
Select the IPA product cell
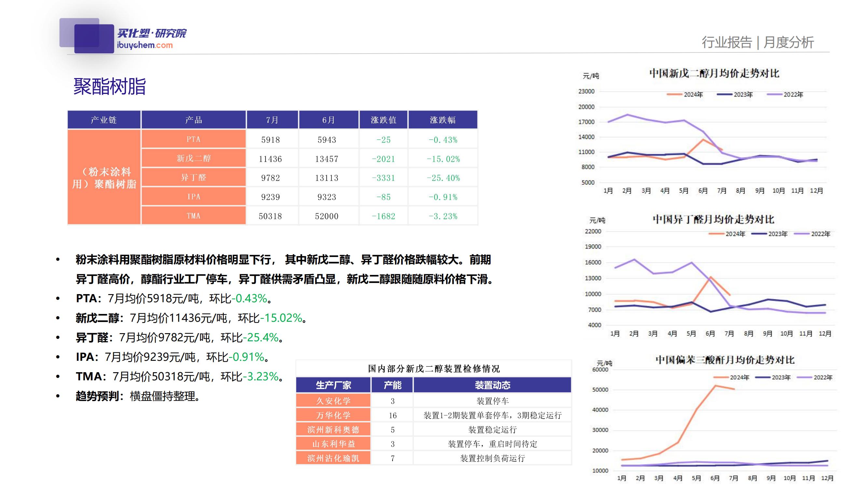(193, 197)
